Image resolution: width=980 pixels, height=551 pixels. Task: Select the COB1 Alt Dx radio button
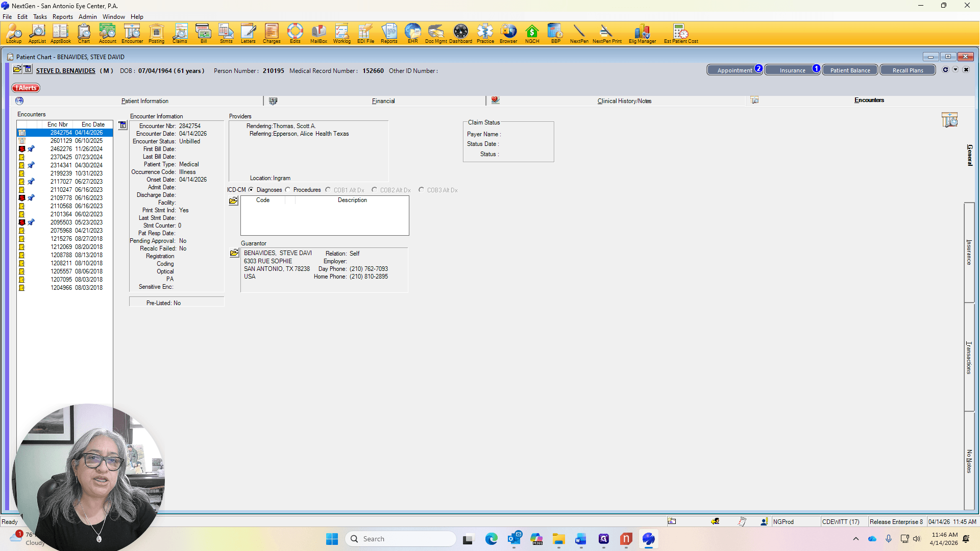328,190
